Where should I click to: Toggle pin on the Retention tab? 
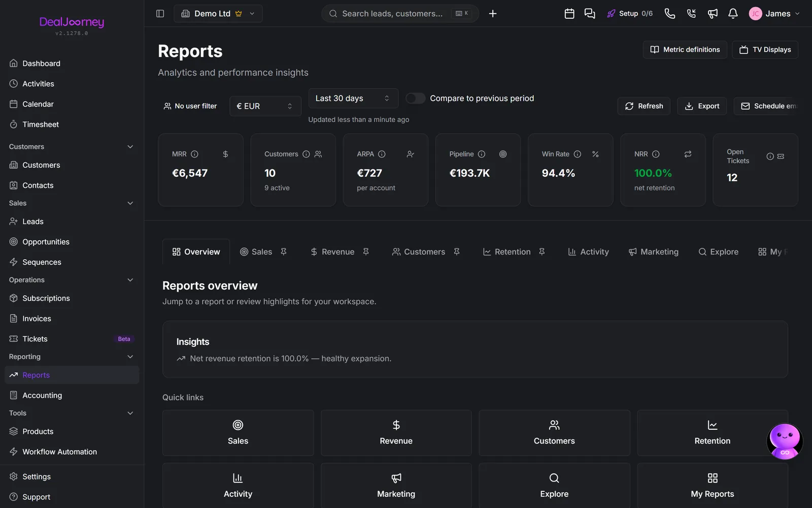(x=542, y=251)
